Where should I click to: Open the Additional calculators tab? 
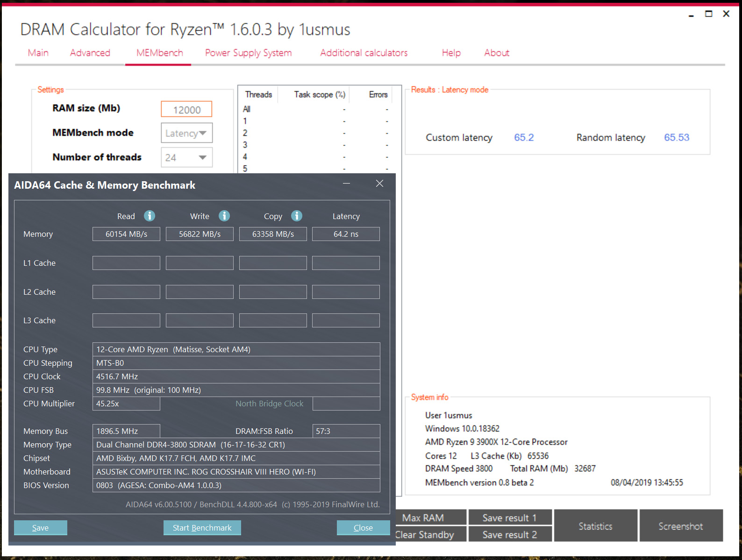[364, 53]
